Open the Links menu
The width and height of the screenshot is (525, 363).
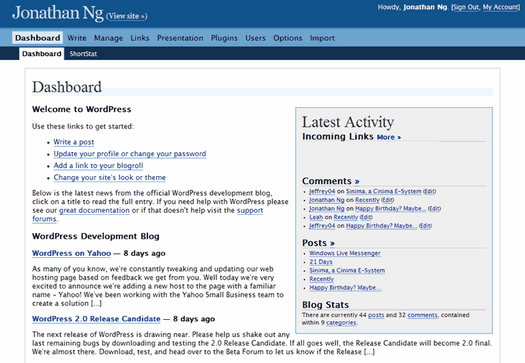click(x=140, y=38)
